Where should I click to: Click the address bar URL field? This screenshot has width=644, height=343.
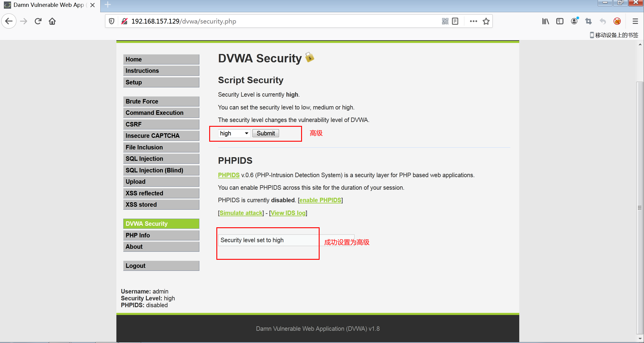tap(269, 21)
